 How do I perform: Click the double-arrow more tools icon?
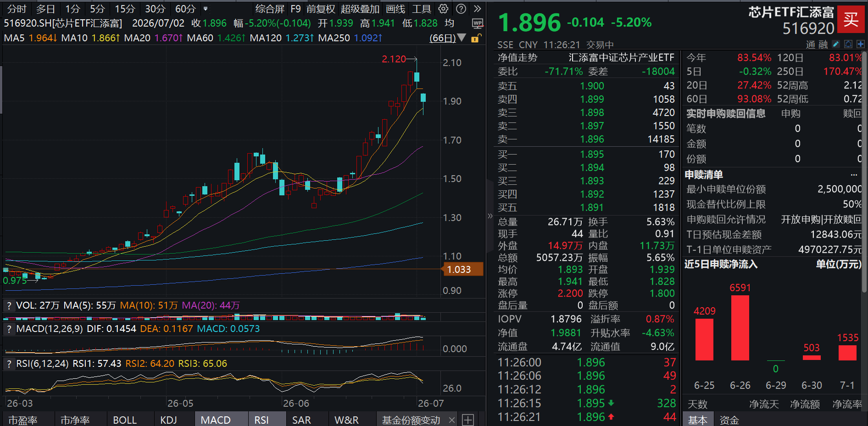(477, 9)
